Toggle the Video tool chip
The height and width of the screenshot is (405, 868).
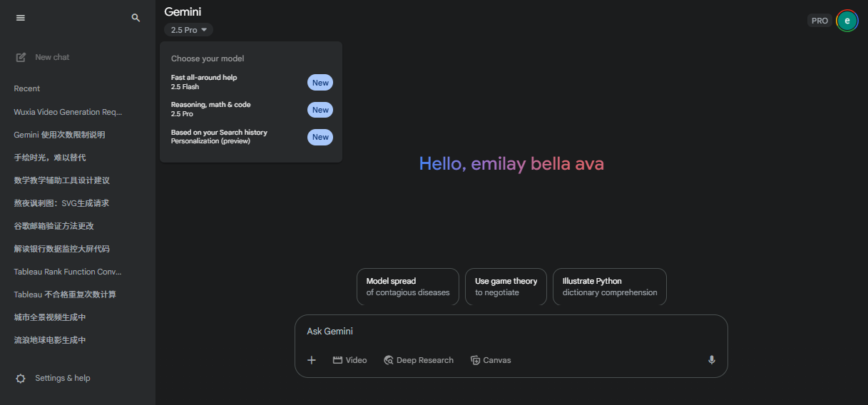point(349,360)
